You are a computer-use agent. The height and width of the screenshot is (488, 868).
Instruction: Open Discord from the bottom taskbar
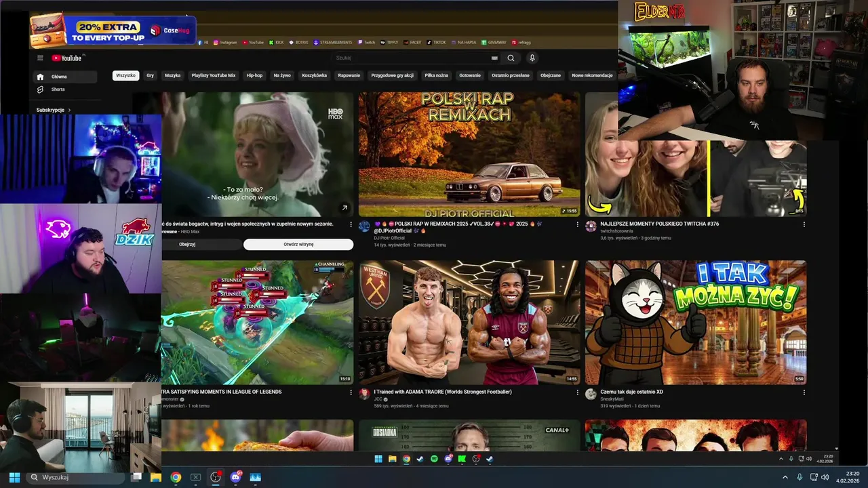(236, 477)
